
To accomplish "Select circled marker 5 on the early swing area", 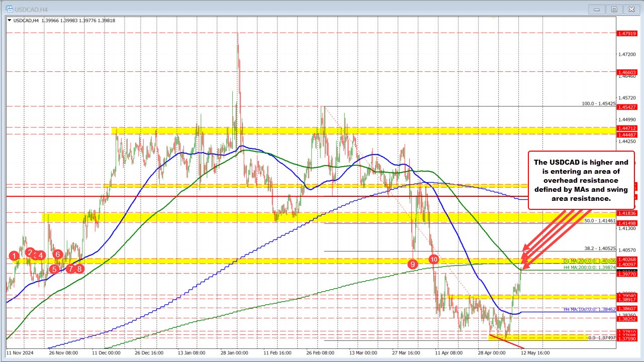I will (x=54, y=269).
